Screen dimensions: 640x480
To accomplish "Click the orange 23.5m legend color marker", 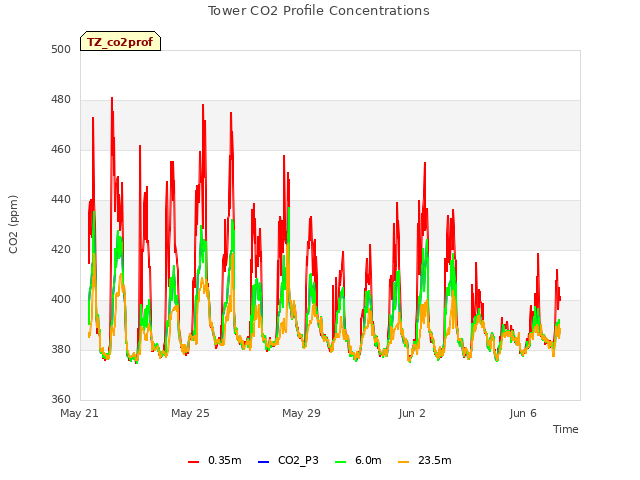I will (x=404, y=462).
